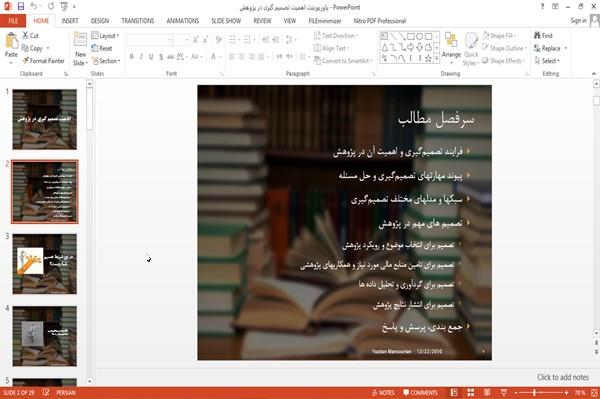This screenshot has width=600, height=399.
Task: Toggle Underline formatting
Action: [151, 57]
